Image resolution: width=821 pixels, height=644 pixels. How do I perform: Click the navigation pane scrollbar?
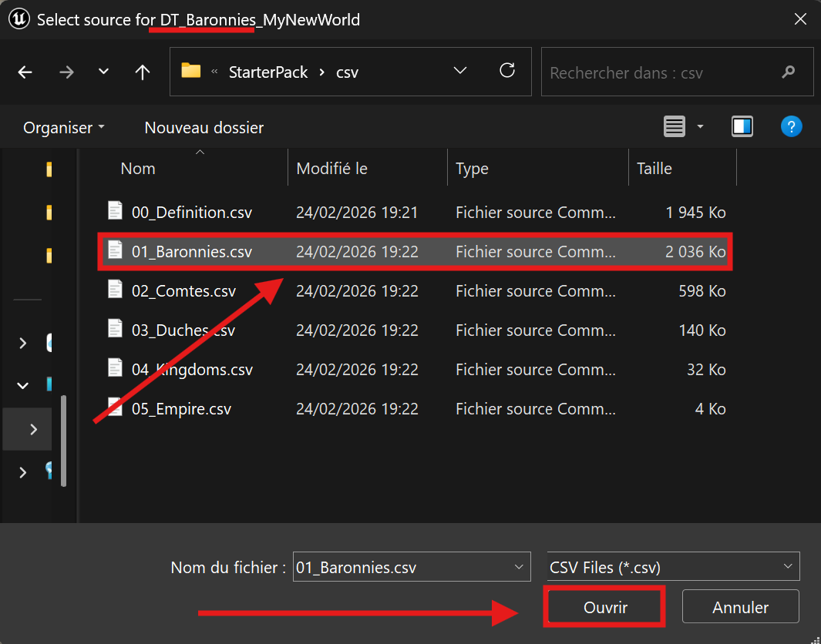(64, 441)
